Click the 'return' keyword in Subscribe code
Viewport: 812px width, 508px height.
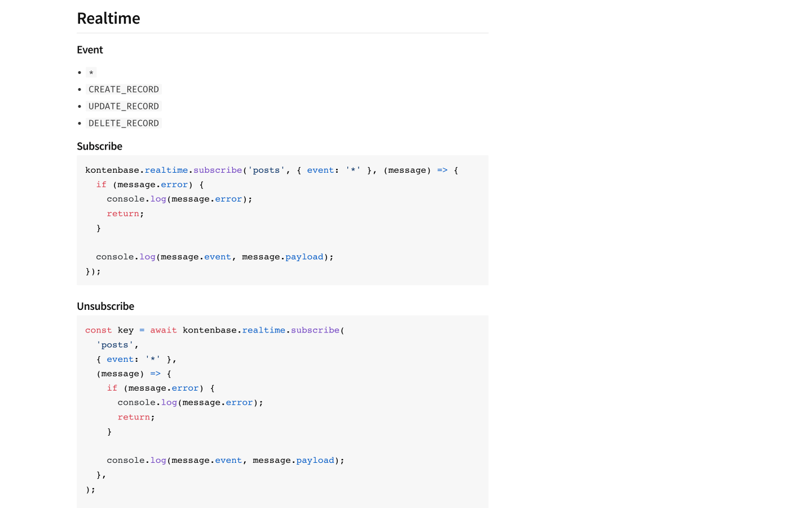pyautogui.click(x=123, y=214)
